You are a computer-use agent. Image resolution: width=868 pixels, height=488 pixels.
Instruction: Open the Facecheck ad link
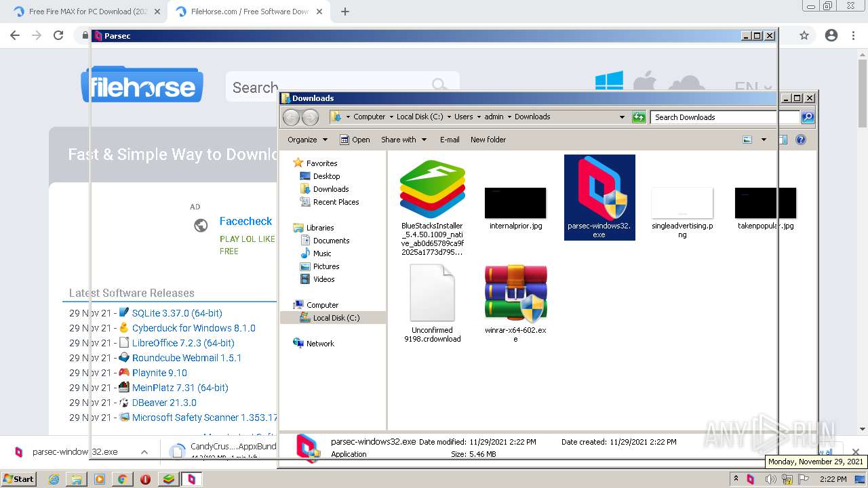click(x=245, y=221)
